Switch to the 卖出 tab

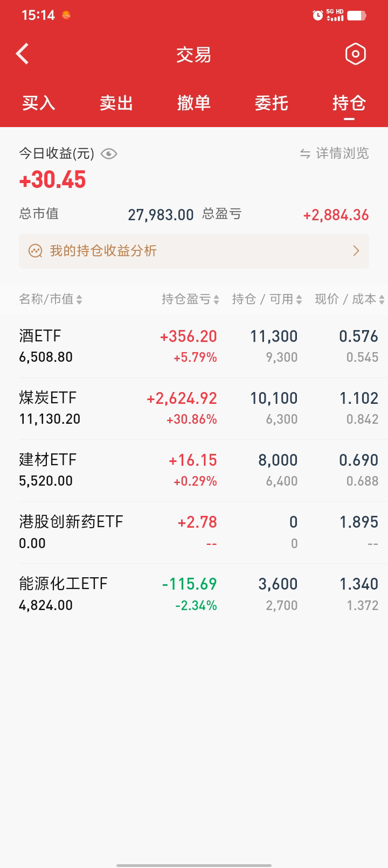pyautogui.click(x=116, y=103)
